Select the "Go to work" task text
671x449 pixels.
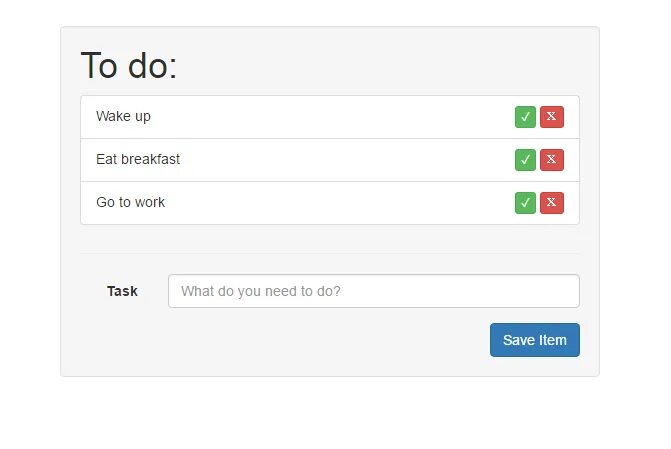pyautogui.click(x=130, y=202)
